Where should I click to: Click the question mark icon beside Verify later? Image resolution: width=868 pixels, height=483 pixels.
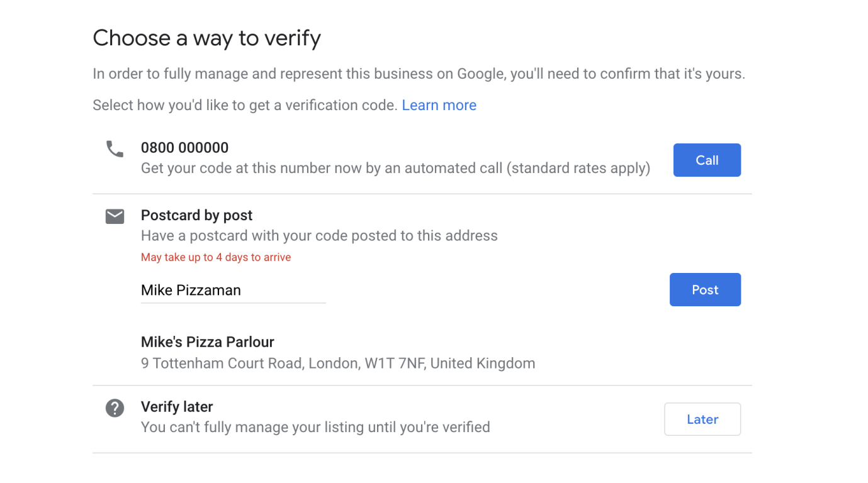tap(115, 408)
